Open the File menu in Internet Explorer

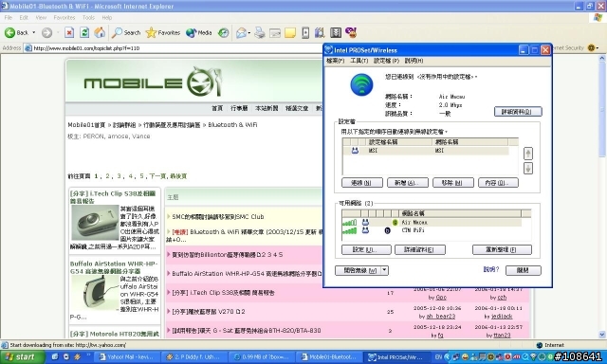coord(9,18)
